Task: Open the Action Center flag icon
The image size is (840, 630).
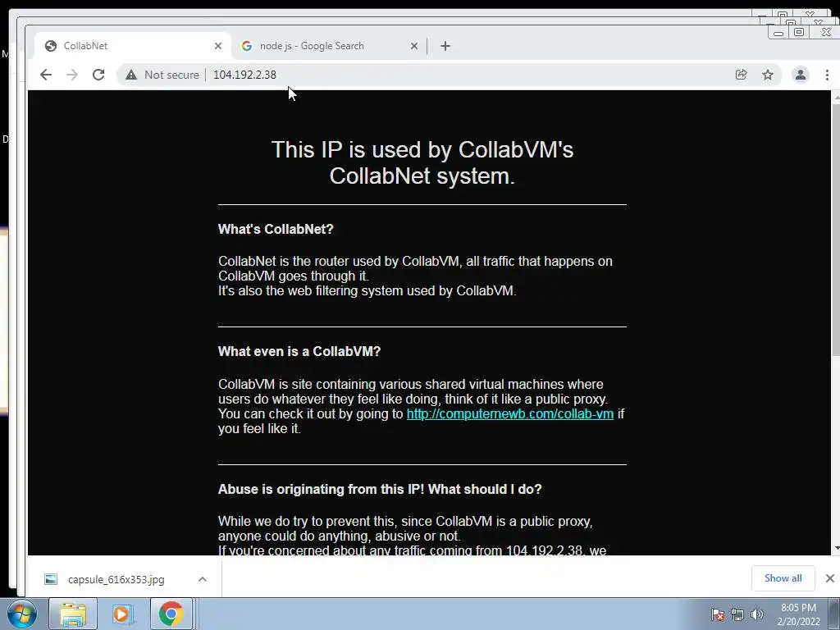Action: tap(717, 614)
